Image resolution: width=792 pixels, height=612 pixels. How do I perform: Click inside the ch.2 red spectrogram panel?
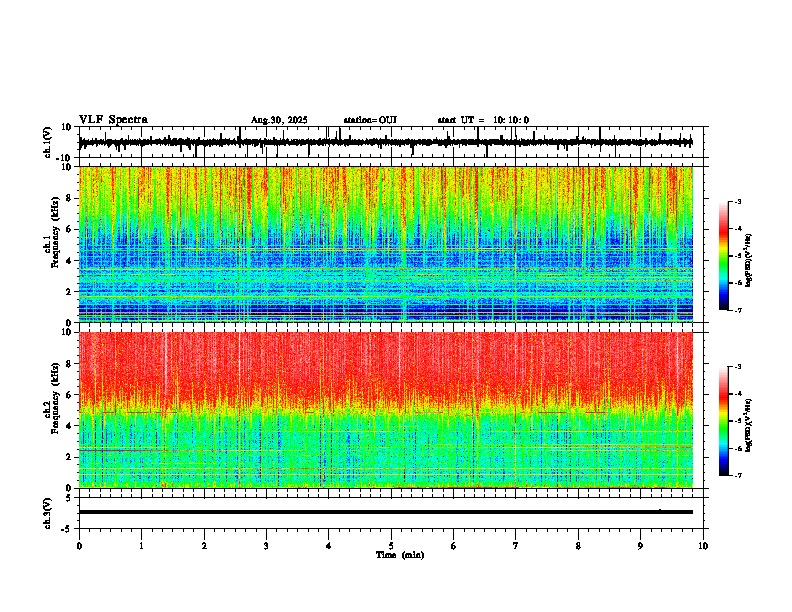click(386, 410)
